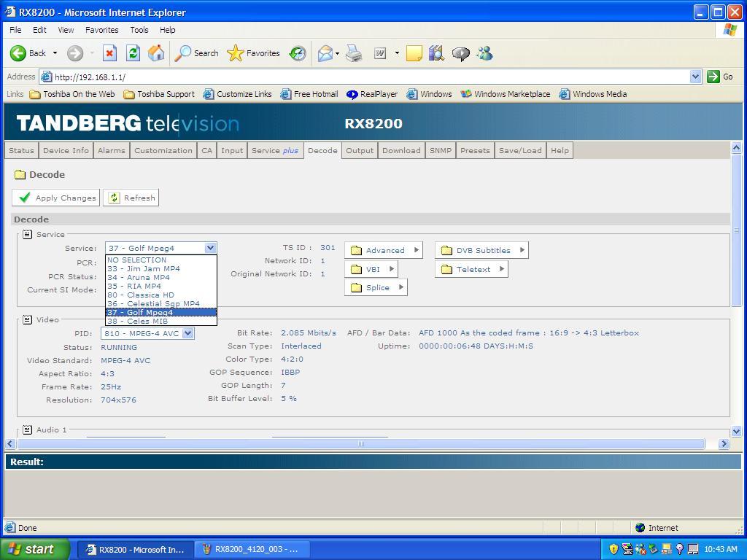The image size is (747, 560).
Task: Select '80 - Classica HD' service option
Action: pos(141,295)
